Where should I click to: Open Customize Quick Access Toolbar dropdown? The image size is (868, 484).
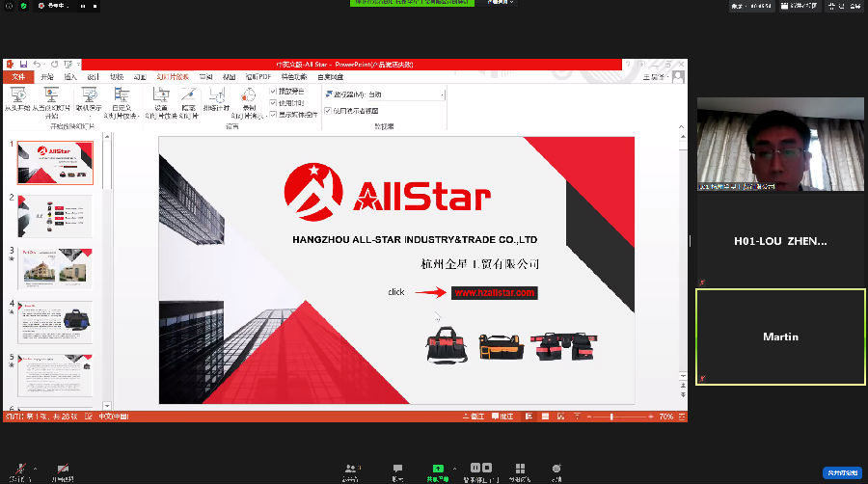coord(79,65)
